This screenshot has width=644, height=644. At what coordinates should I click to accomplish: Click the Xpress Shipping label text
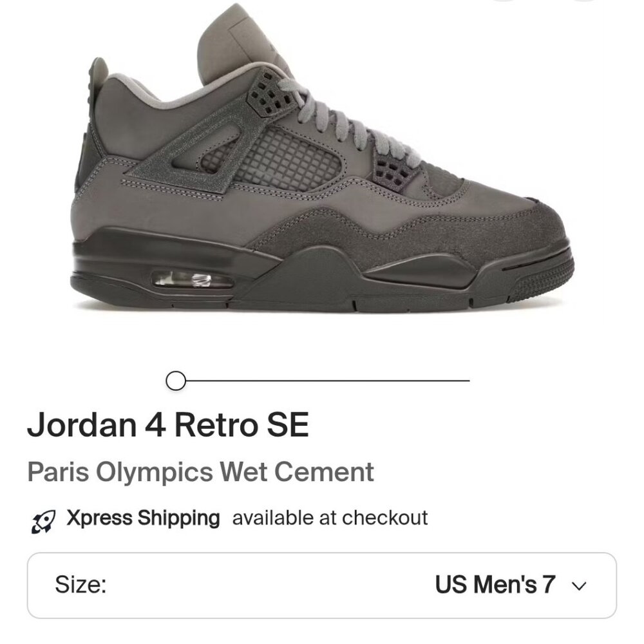coord(142,517)
